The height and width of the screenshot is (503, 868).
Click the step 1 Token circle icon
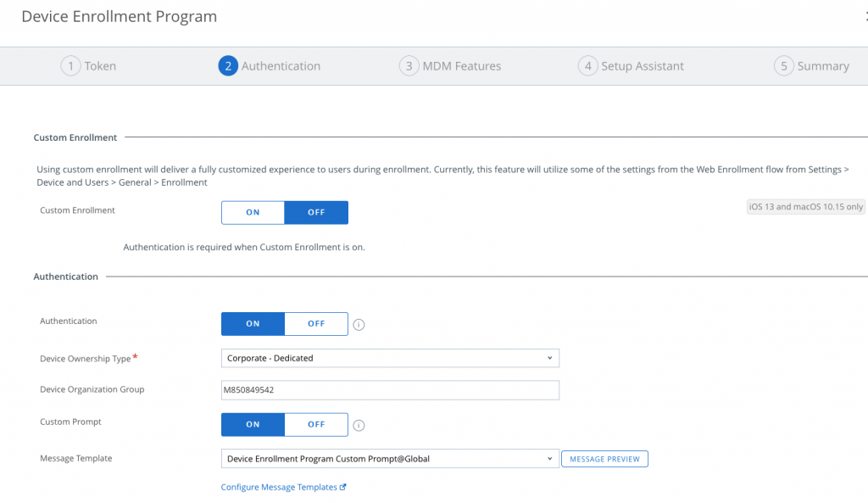pos(70,66)
